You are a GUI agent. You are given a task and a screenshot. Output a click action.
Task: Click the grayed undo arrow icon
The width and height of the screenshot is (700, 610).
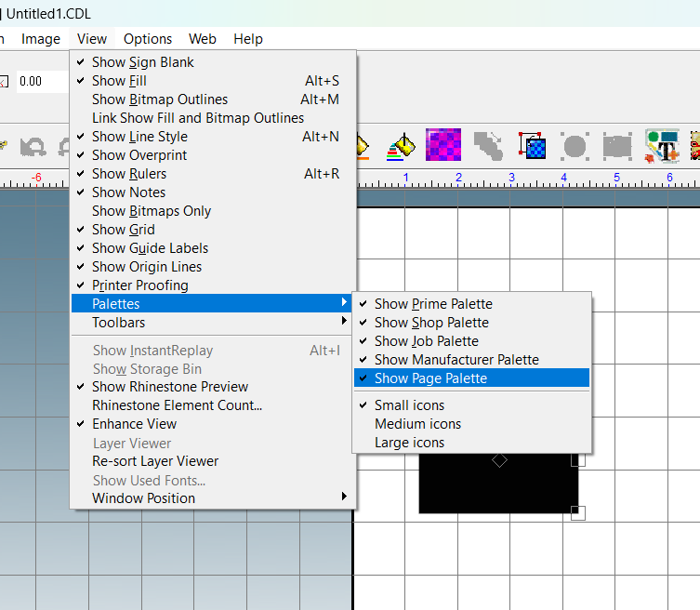(x=33, y=147)
